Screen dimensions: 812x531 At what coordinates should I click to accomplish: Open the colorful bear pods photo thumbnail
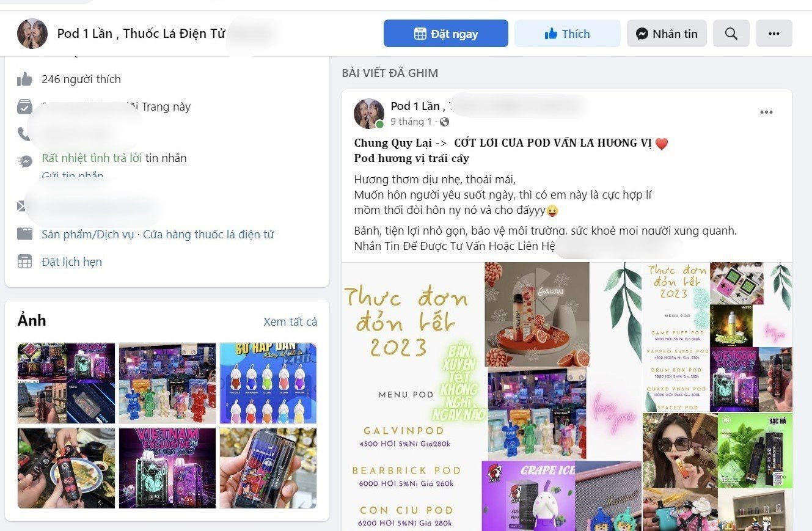tap(167, 384)
